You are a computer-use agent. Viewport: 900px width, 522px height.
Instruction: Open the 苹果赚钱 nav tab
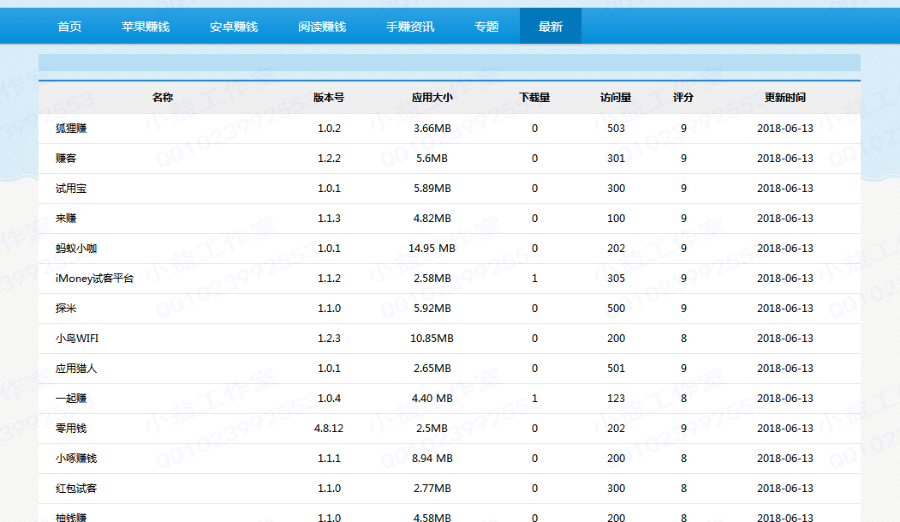(145, 26)
